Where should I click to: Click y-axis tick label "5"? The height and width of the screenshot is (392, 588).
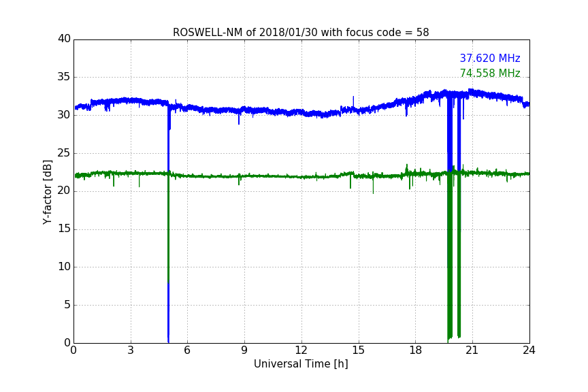pos(67,305)
